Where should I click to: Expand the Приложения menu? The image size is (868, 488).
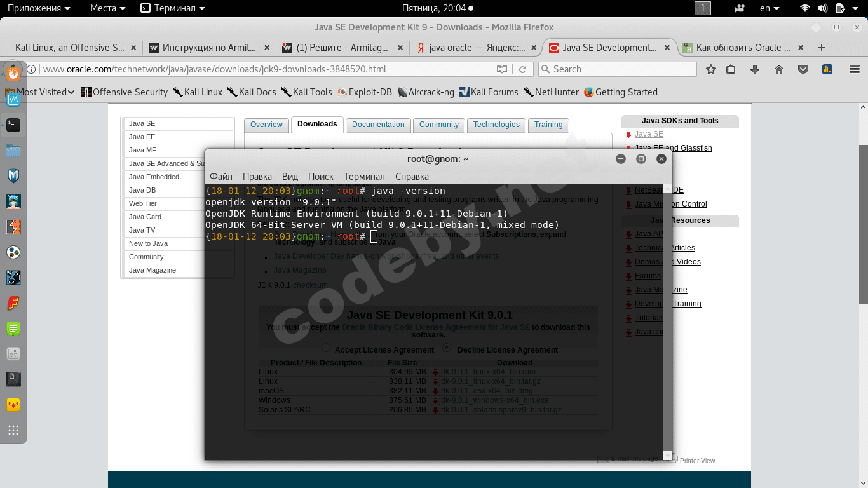point(39,8)
